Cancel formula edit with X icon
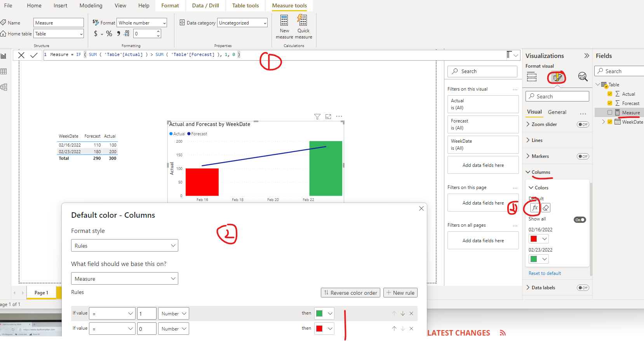 click(x=21, y=55)
